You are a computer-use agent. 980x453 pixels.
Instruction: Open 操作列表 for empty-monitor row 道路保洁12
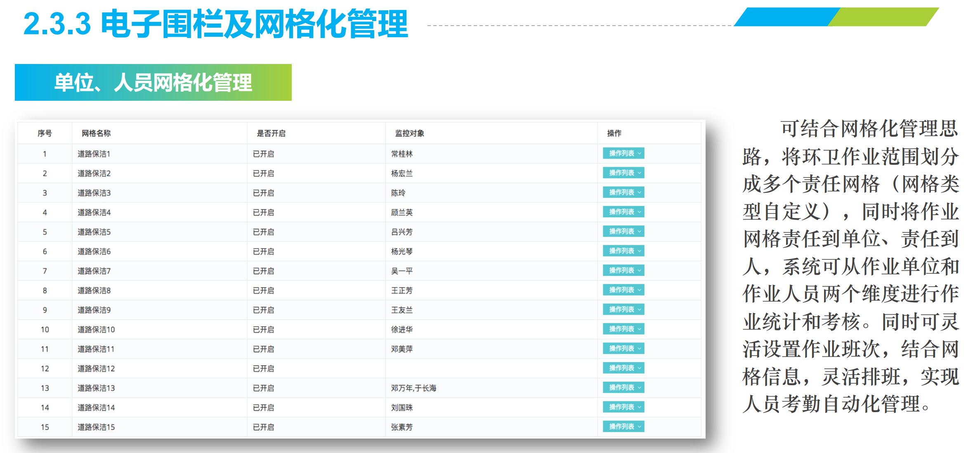(x=623, y=368)
